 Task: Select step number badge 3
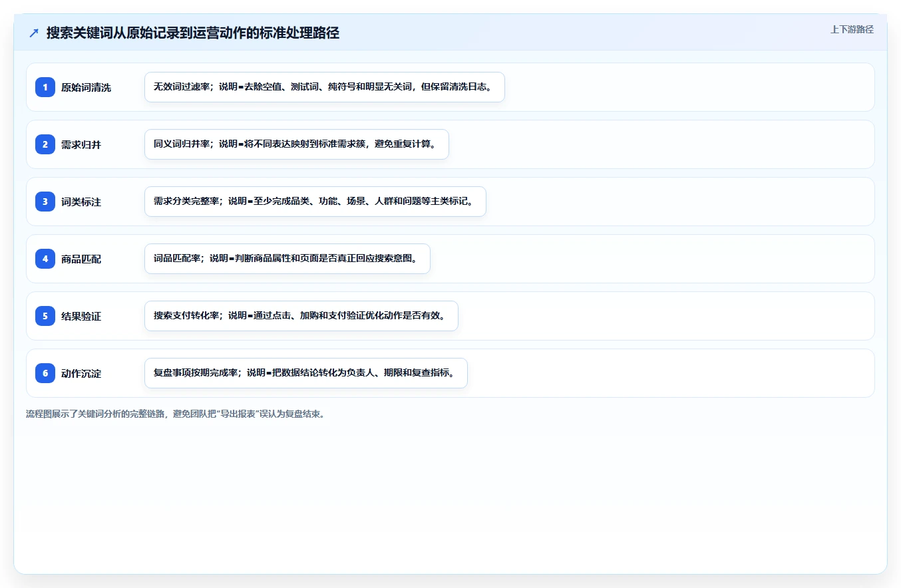pyautogui.click(x=45, y=202)
